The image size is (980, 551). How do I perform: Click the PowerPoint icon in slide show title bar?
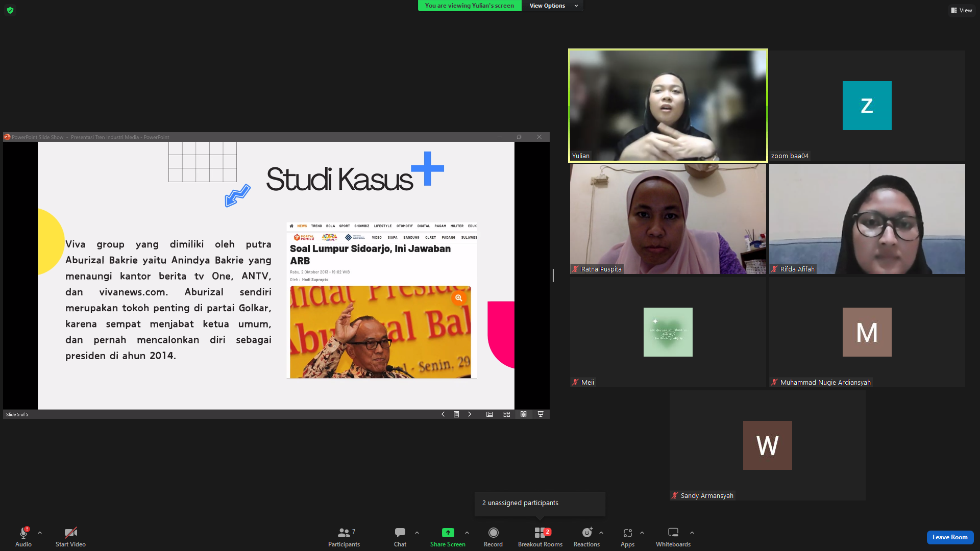tap(7, 137)
